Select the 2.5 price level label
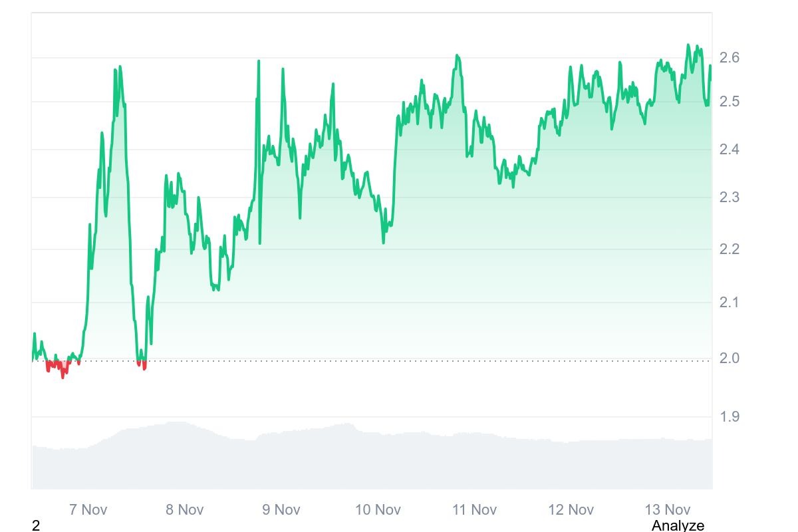Image resolution: width=798 pixels, height=532 pixels. 730,102
